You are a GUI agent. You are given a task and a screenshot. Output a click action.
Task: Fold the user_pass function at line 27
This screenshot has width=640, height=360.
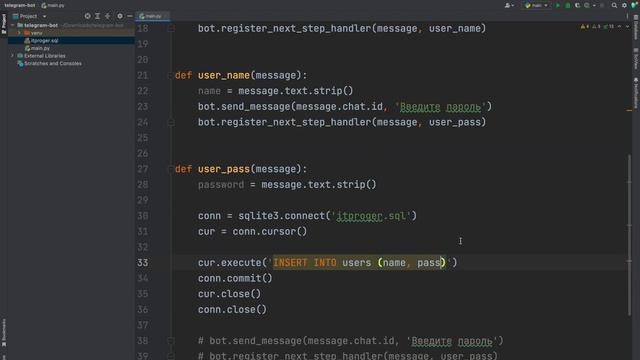point(171,169)
